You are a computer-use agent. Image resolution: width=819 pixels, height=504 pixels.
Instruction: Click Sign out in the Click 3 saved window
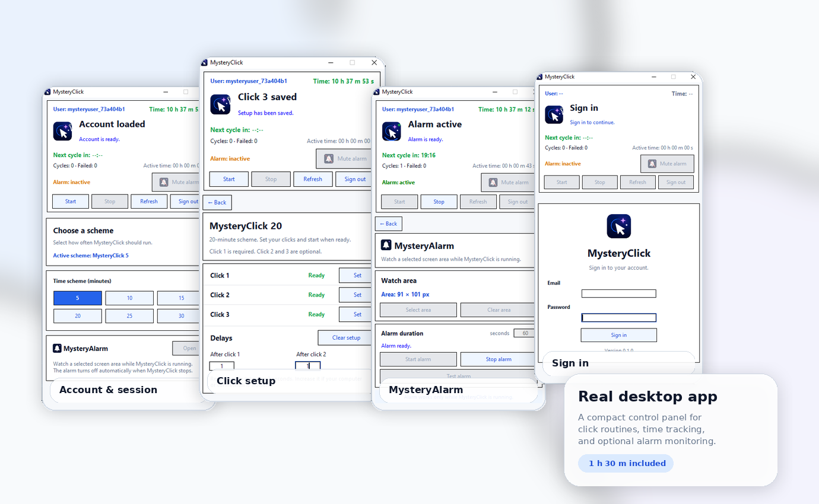(354, 179)
